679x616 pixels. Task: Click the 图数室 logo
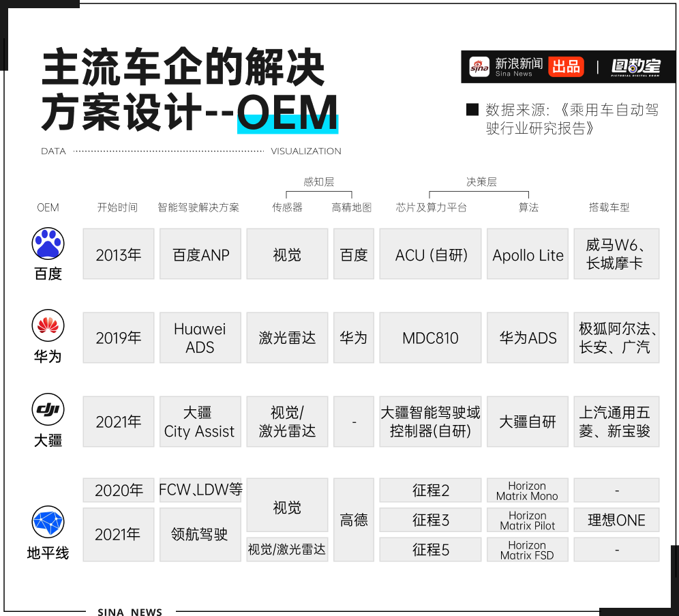(635, 67)
